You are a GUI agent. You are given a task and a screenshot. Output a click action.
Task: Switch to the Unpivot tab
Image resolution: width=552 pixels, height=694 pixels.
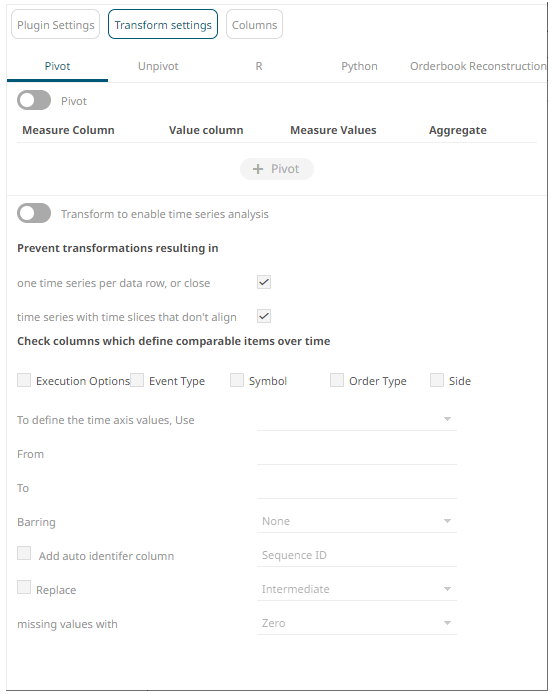(158, 66)
